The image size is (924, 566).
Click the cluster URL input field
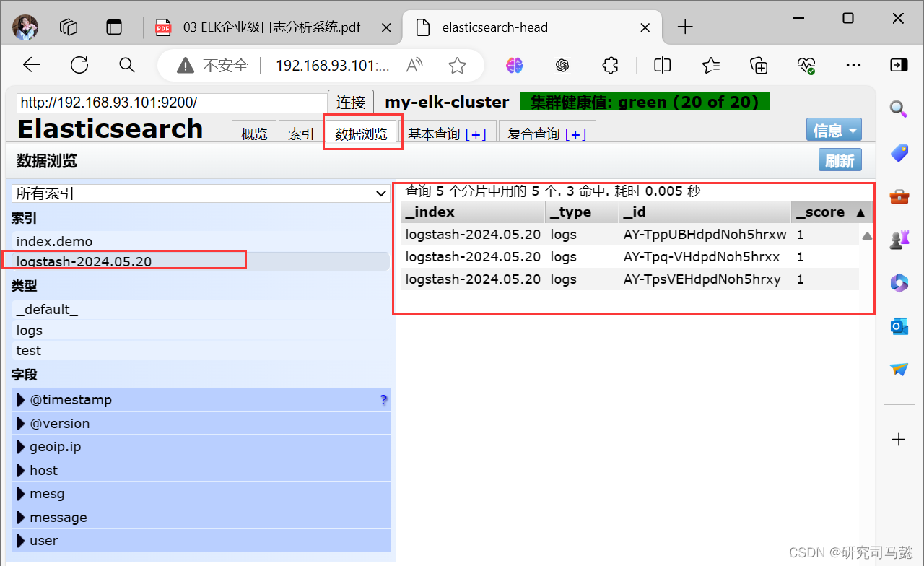coord(172,103)
